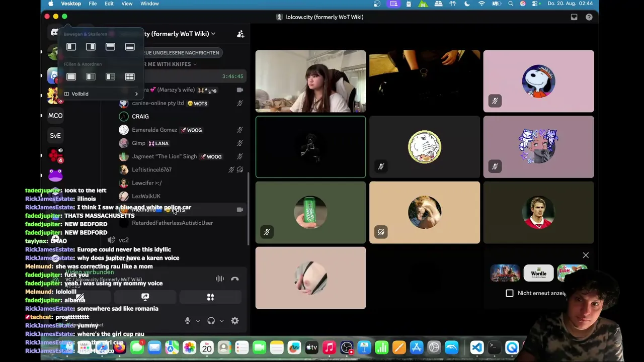Toggle noise suppression in voice panel
This screenshot has width=644, height=362.
(220, 279)
